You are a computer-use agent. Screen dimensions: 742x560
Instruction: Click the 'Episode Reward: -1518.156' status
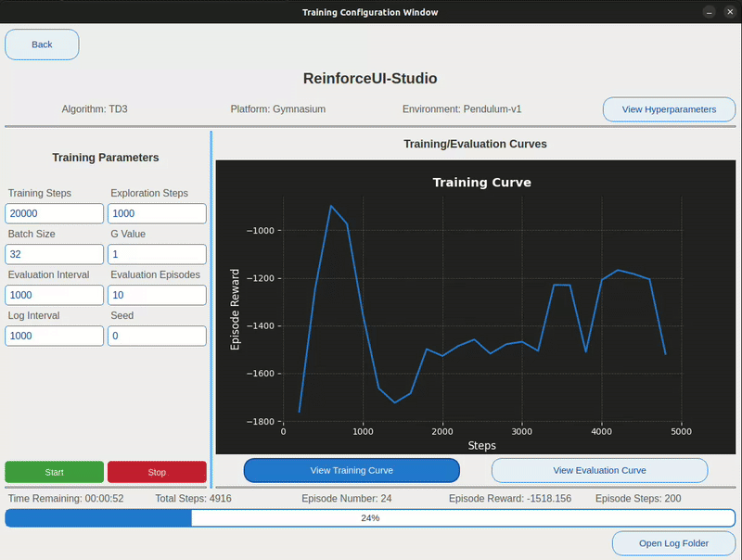(510, 499)
